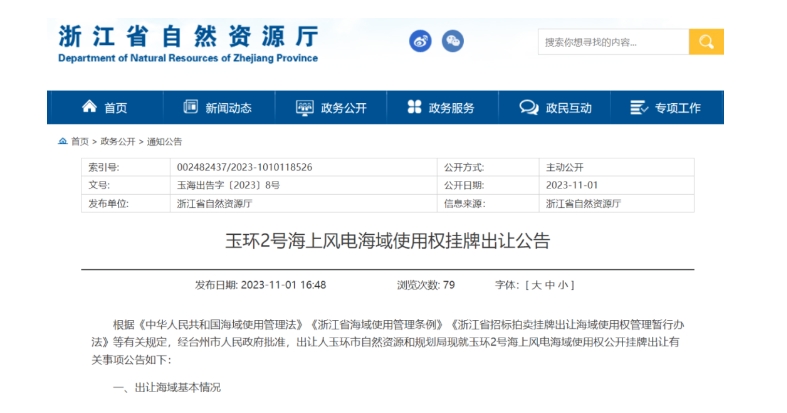Click the 公开方式 label cell
The height and width of the screenshot is (413, 787).
(488, 167)
